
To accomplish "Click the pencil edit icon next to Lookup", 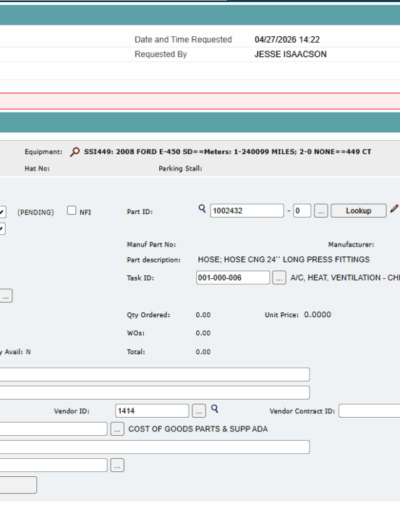I will tap(394, 209).
